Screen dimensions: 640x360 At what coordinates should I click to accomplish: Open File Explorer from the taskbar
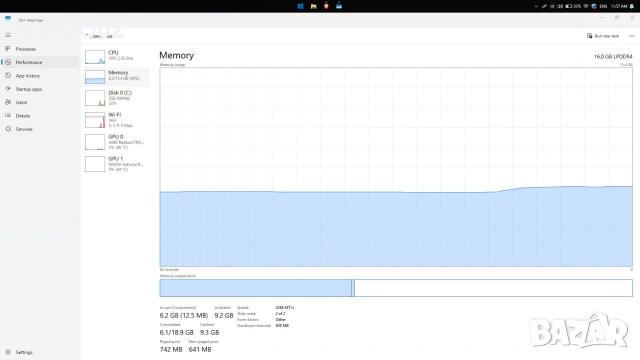coord(313,6)
